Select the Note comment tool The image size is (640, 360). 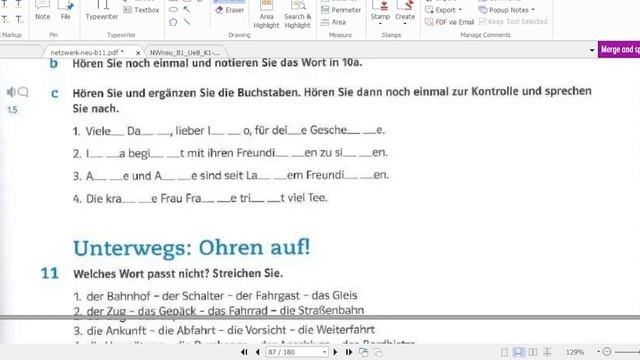coord(42,10)
